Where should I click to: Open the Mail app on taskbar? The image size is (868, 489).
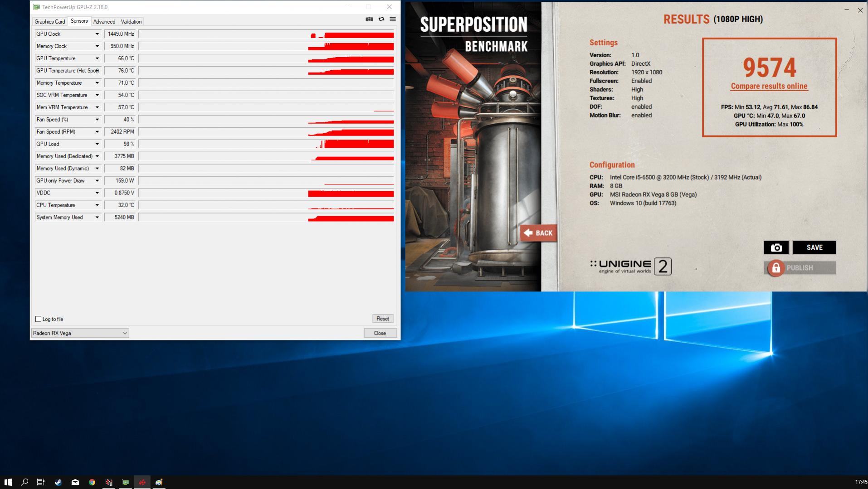click(75, 482)
